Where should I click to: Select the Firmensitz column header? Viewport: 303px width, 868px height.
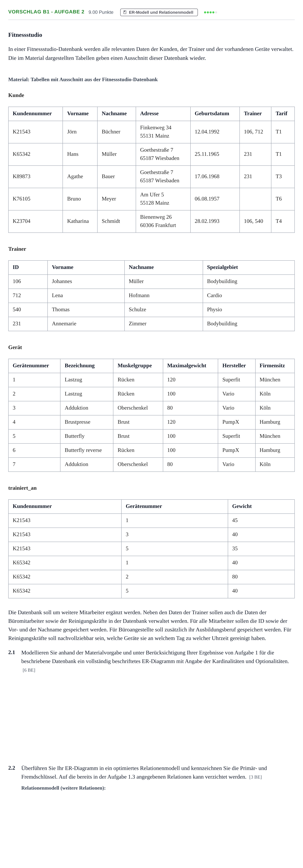click(x=272, y=366)
